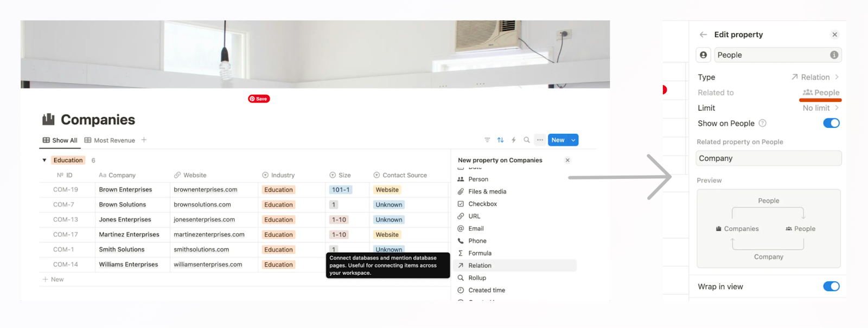868x328 pixels.
Task: Open the Smith Solutions row
Action: coord(122,249)
